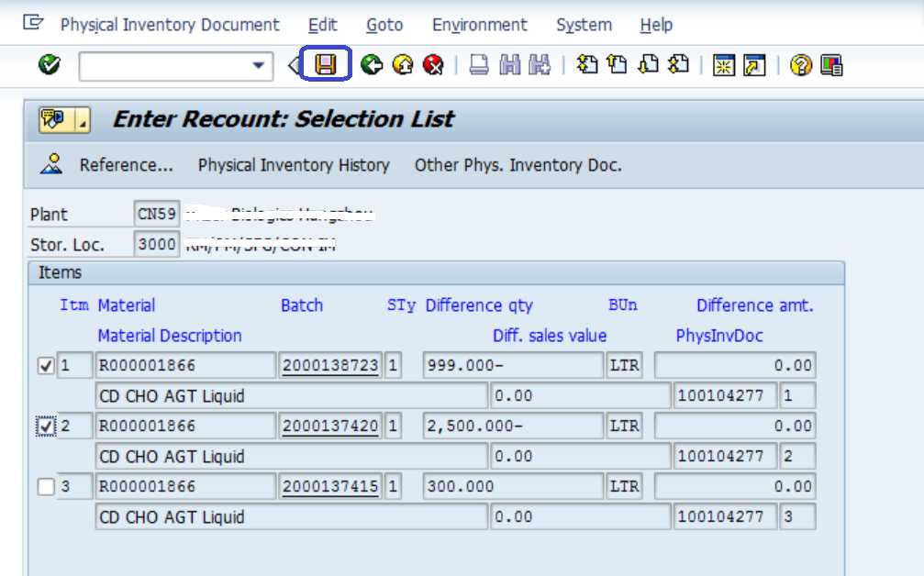The image size is (924, 576).
Task: Click the Plant field CN59
Action: click(156, 214)
